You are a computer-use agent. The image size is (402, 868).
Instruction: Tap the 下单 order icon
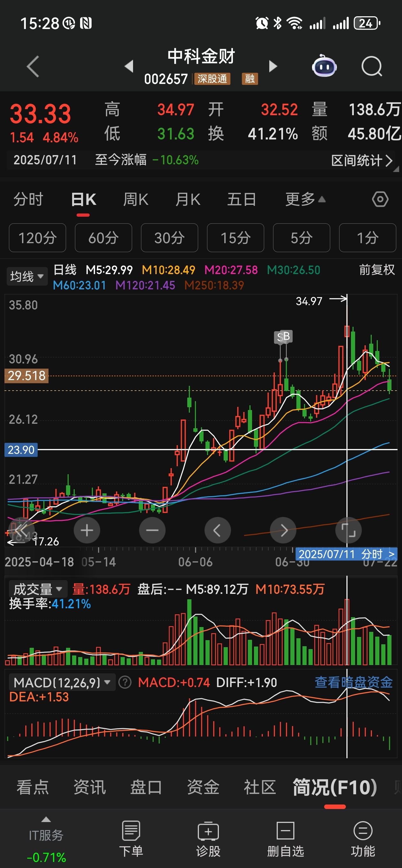tap(131, 839)
